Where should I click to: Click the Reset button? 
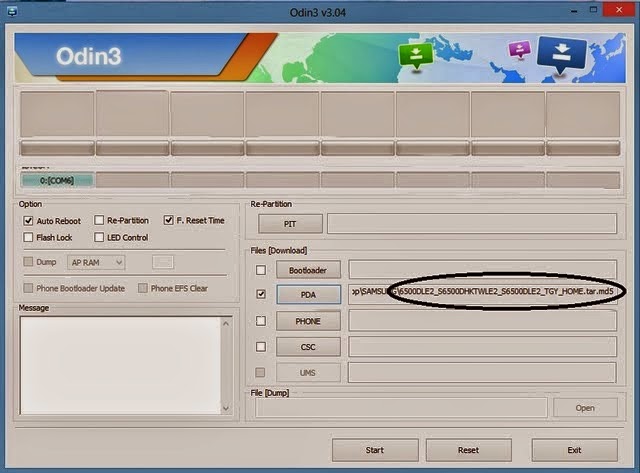[469, 450]
